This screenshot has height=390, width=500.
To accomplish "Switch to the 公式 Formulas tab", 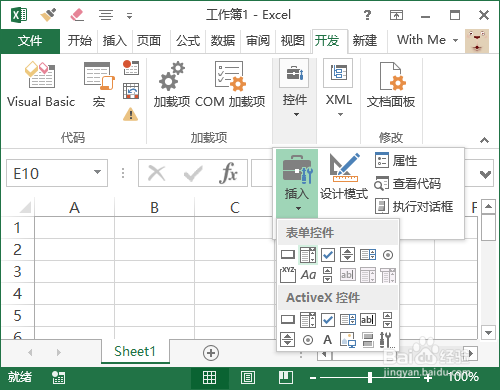I will tap(188, 41).
